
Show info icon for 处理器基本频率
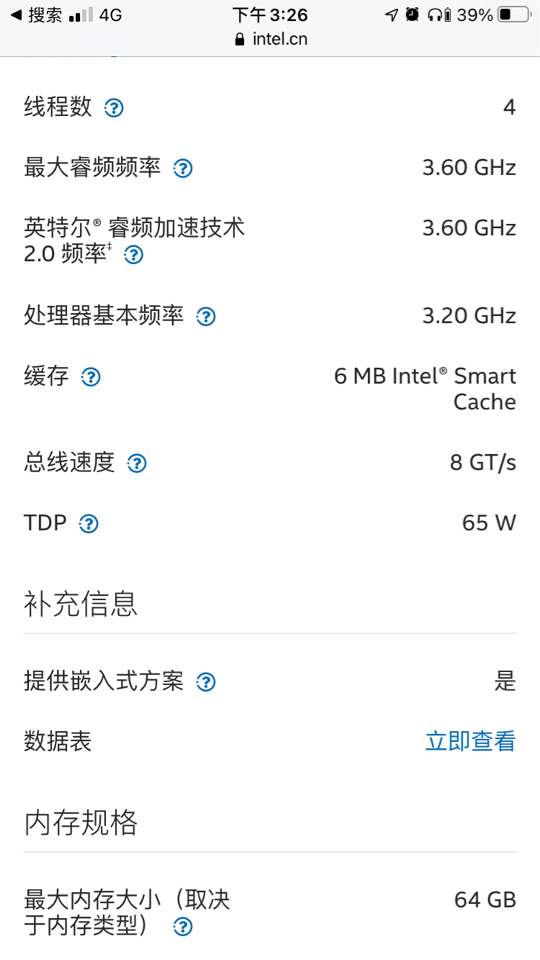206,317
